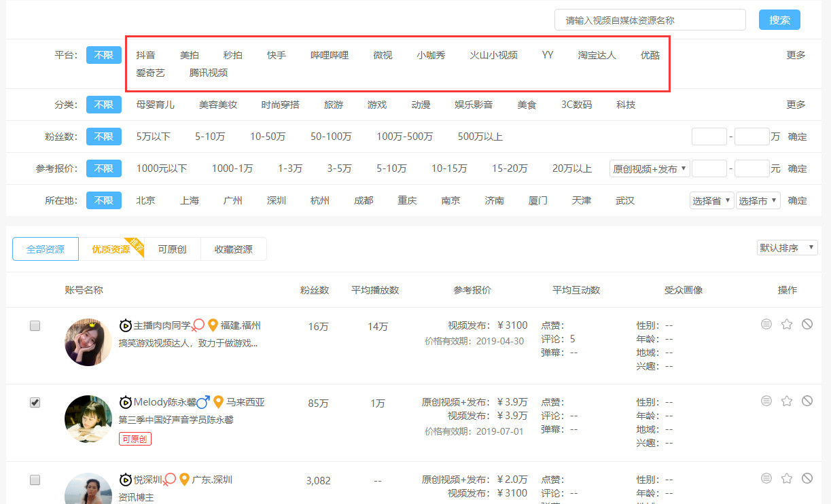Open the 选择省 province dropdown
The image size is (831, 504).
click(x=711, y=200)
